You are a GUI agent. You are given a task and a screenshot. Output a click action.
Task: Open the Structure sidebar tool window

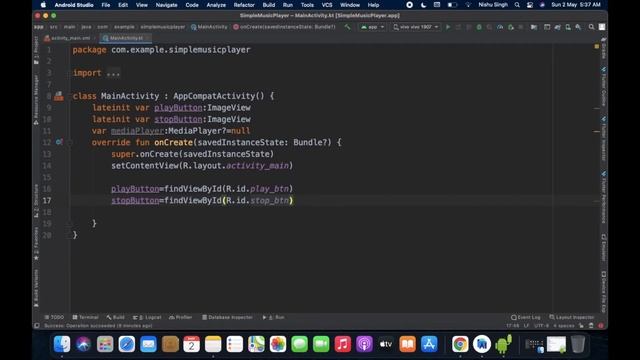coord(36,200)
